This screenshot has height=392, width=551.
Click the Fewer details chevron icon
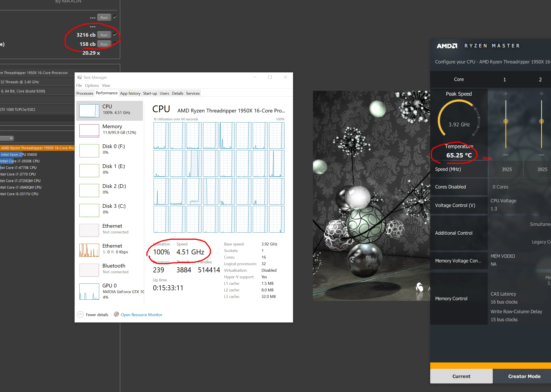80,314
